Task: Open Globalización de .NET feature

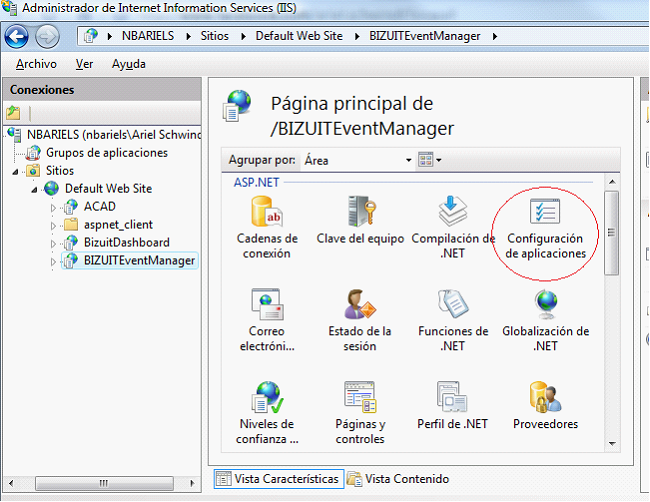Action: pyautogui.click(x=546, y=320)
